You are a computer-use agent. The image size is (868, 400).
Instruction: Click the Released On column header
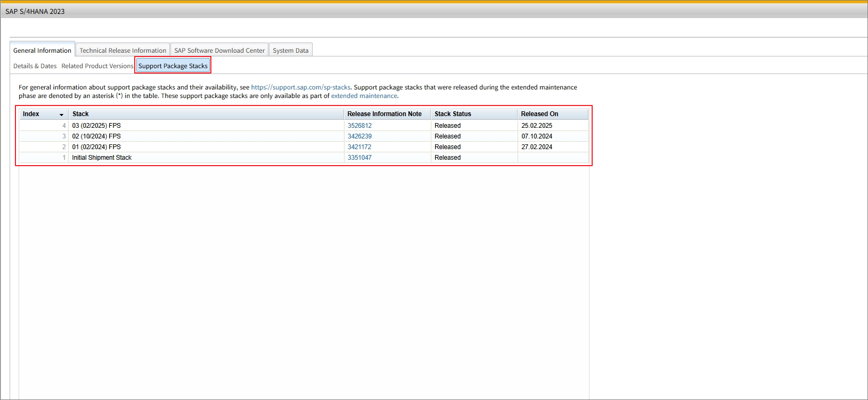[x=553, y=114]
